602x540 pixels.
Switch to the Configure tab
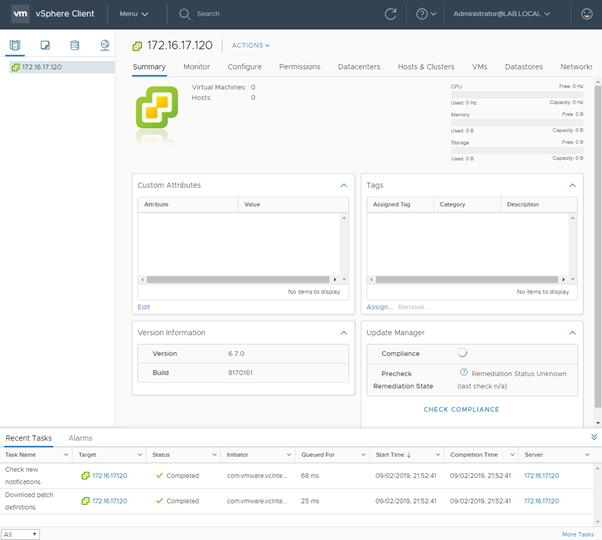tap(244, 67)
